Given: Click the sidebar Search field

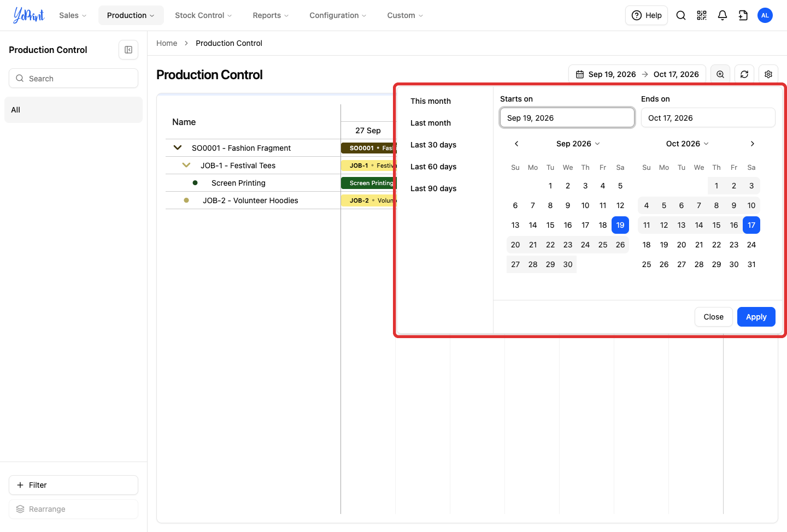Looking at the screenshot, I should [73, 78].
